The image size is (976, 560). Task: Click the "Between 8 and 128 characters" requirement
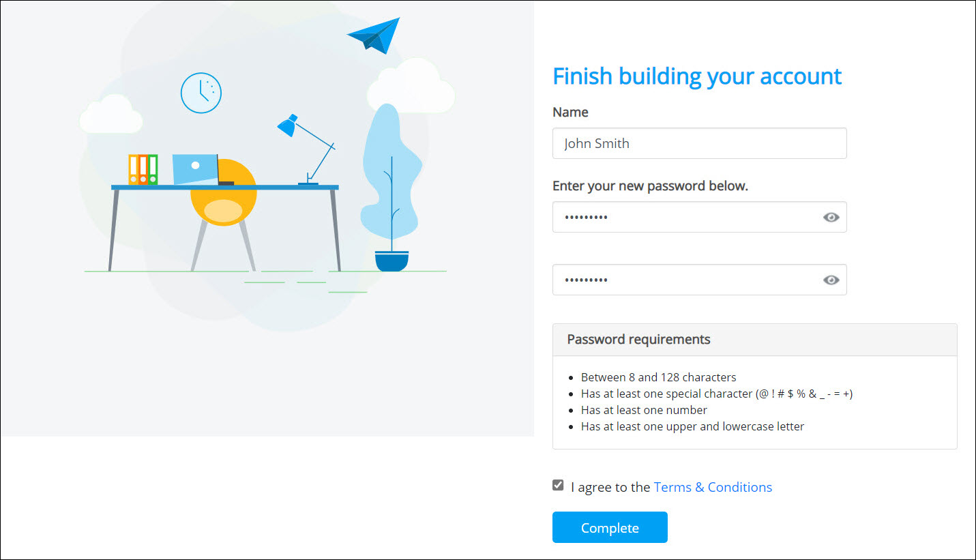pos(658,377)
